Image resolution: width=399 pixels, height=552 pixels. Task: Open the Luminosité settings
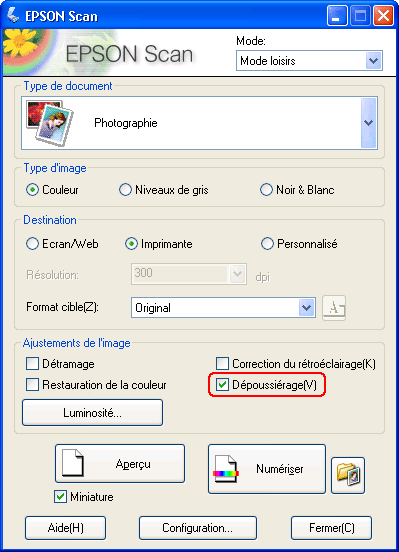pos(92,413)
